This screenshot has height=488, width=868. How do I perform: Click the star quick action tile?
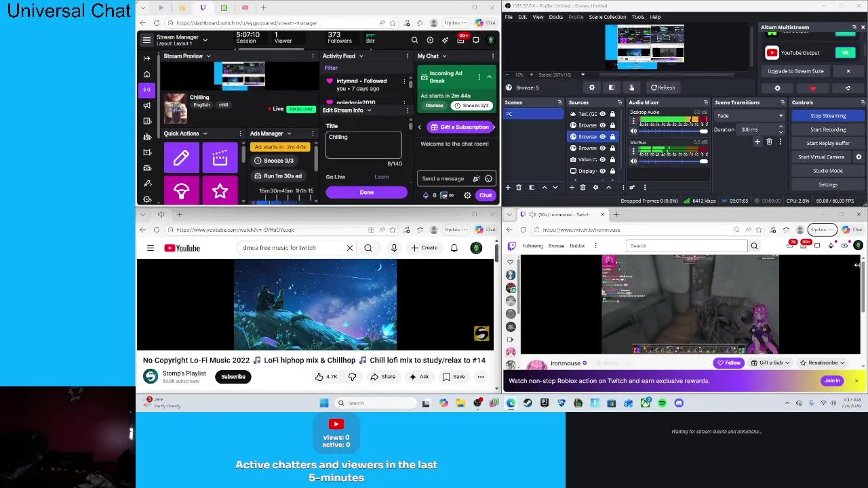(x=220, y=191)
